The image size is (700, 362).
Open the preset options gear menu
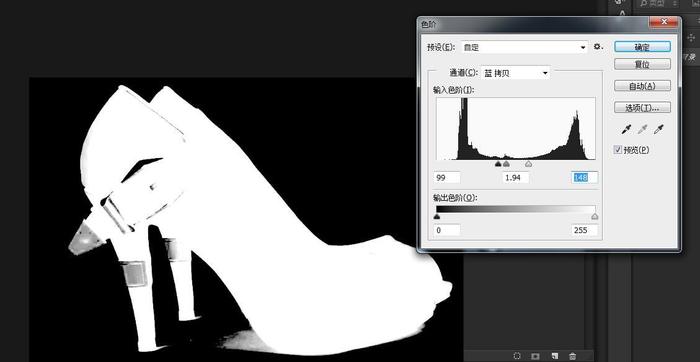pos(598,46)
